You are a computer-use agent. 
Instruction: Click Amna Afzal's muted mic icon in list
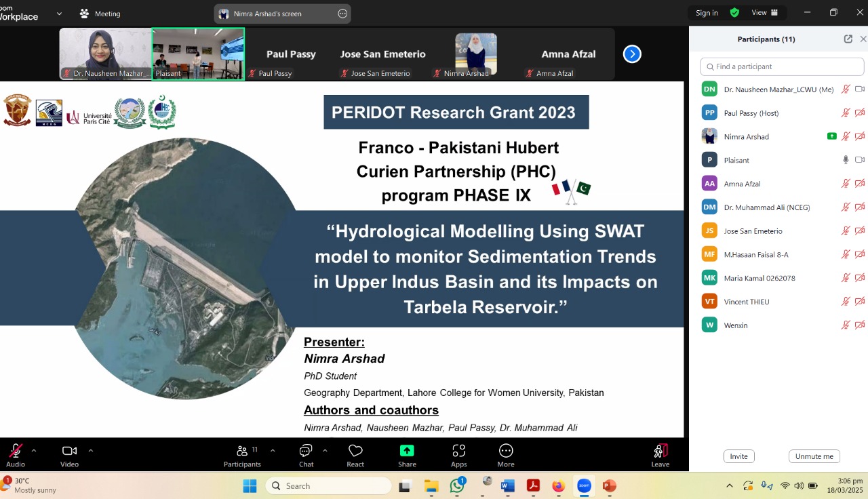(846, 183)
